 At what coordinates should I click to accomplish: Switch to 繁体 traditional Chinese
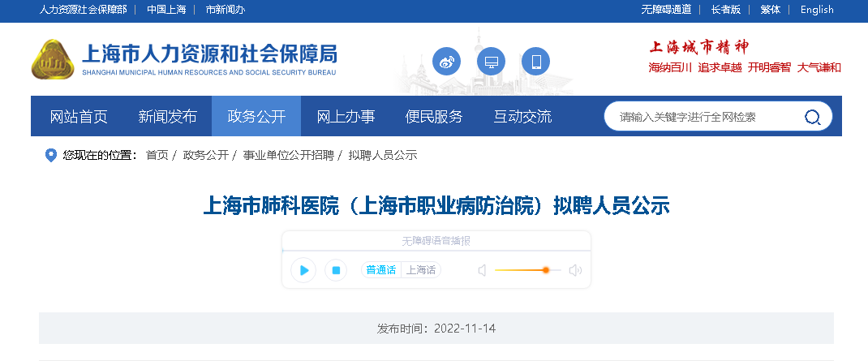771,10
